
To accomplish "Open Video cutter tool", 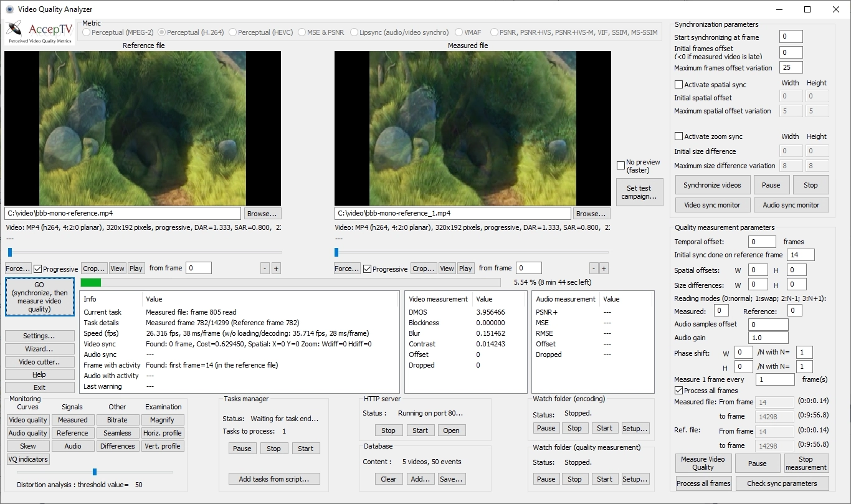I will (x=39, y=362).
